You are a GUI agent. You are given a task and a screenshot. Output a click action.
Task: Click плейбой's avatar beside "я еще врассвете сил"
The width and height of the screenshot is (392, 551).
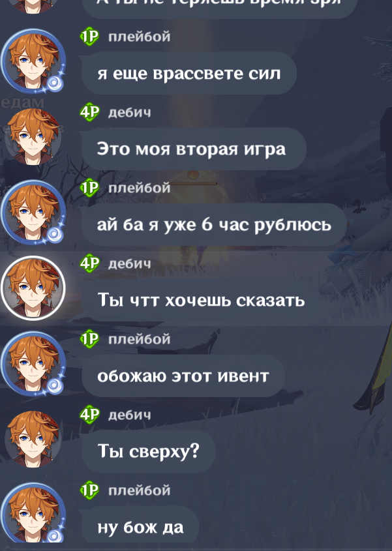(33, 61)
